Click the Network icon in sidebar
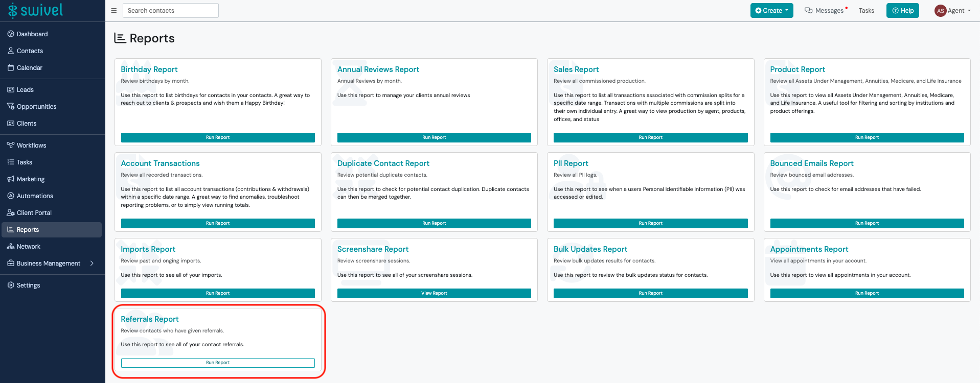The image size is (980, 383). tap(11, 247)
